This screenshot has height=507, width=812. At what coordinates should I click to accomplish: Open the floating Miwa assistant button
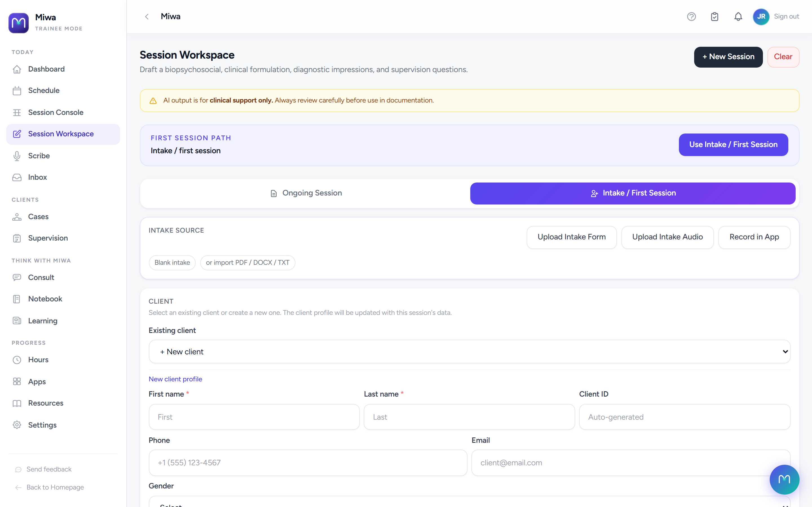(x=784, y=479)
